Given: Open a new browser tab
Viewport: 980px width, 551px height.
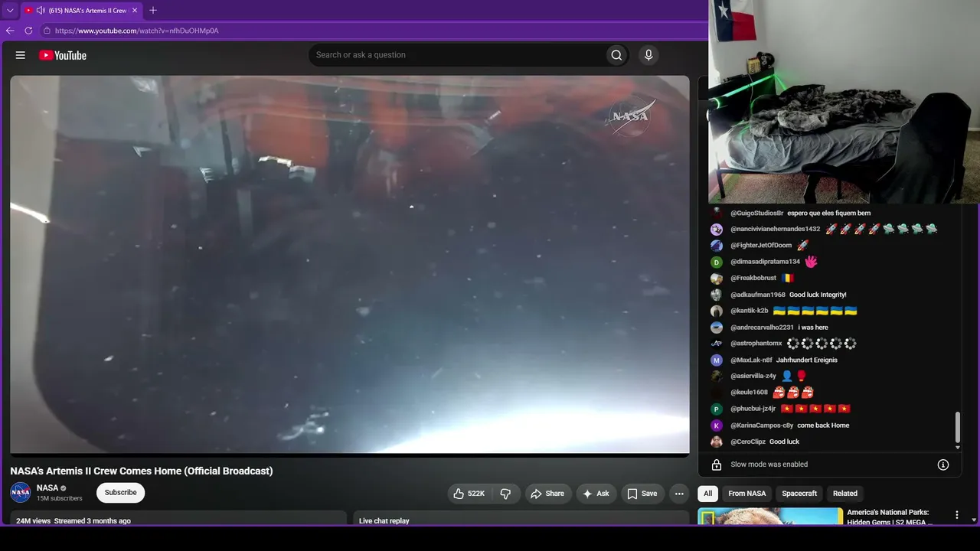Looking at the screenshot, I should pyautogui.click(x=153, y=11).
